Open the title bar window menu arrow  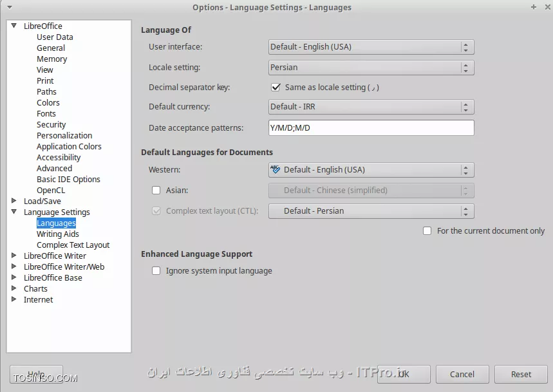[x=10, y=7]
